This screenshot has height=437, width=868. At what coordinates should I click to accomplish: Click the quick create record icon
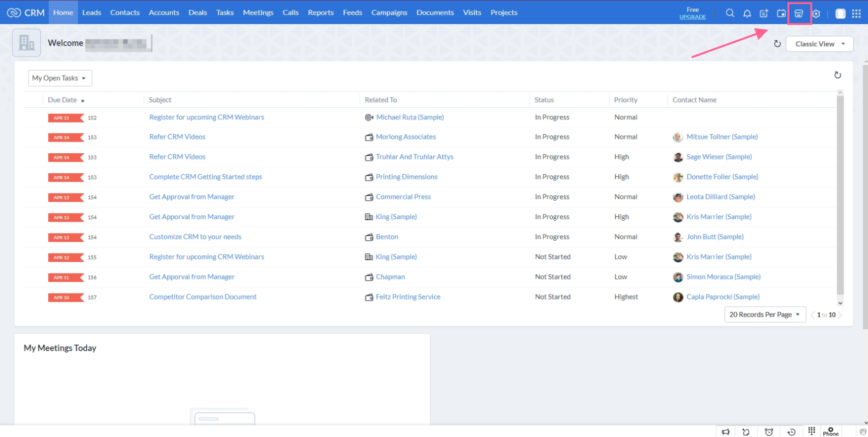[x=764, y=13]
